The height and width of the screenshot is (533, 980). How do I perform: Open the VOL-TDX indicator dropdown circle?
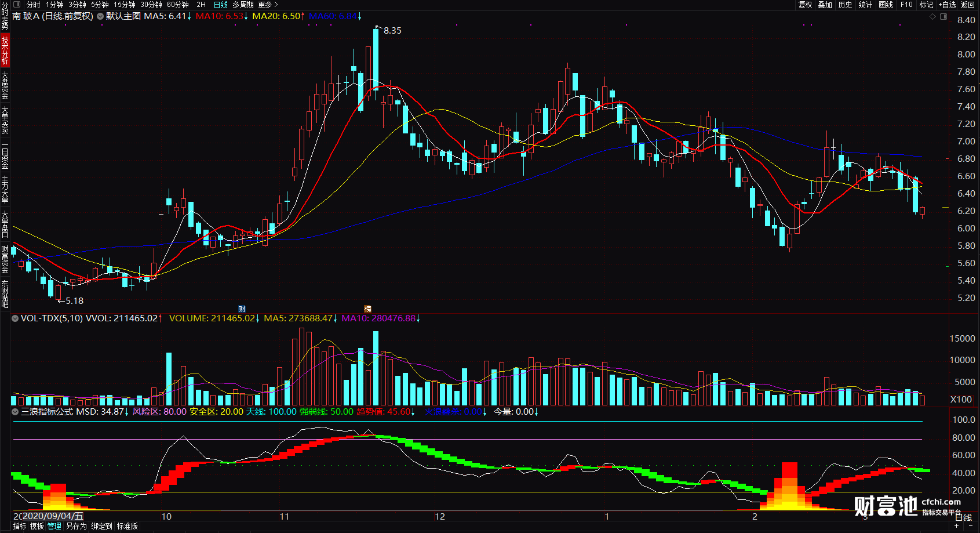click(x=15, y=318)
